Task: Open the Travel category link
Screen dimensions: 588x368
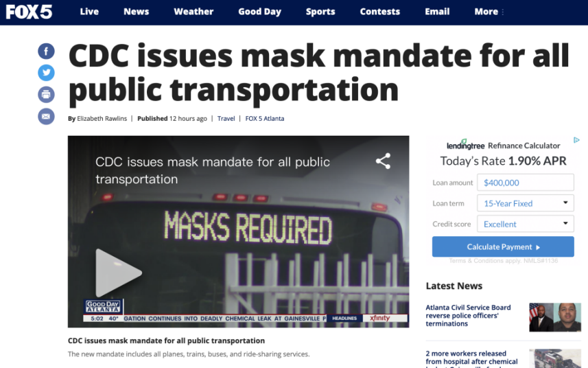Action: coord(226,119)
